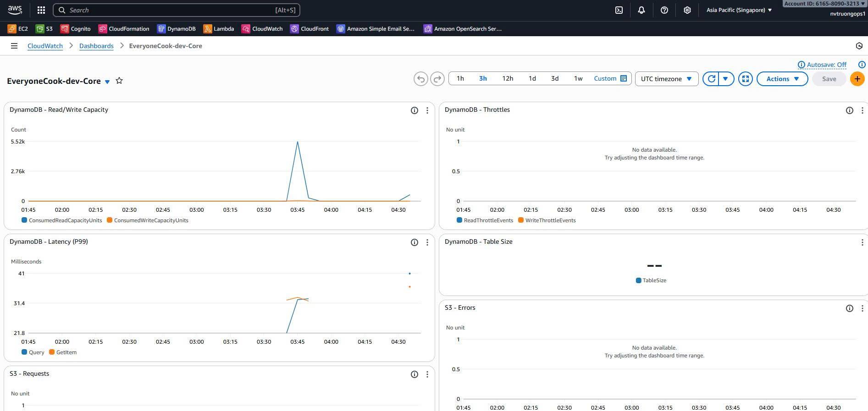
Task: Open the Actions dropdown
Action: [782, 79]
